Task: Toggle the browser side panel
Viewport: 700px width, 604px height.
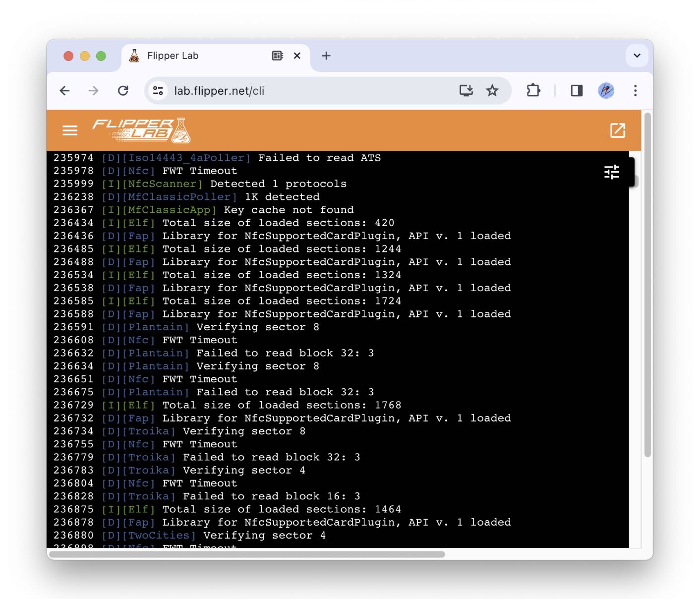Action: tap(577, 91)
